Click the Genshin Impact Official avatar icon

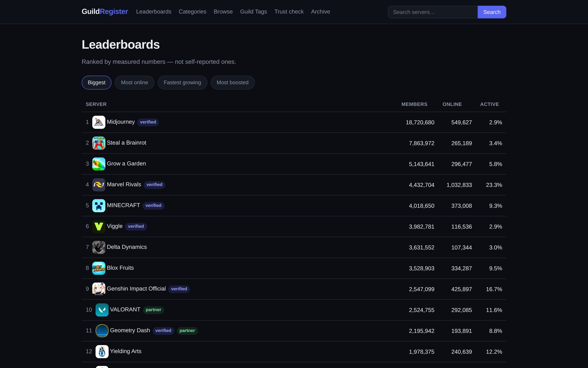pyautogui.click(x=99, y=289)
